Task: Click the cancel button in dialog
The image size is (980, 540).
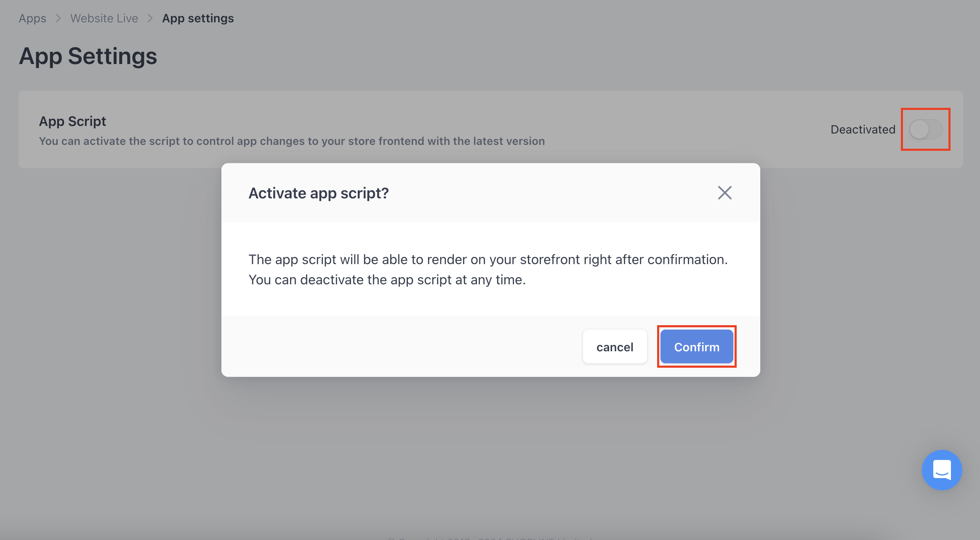Action: pos(615,347)
